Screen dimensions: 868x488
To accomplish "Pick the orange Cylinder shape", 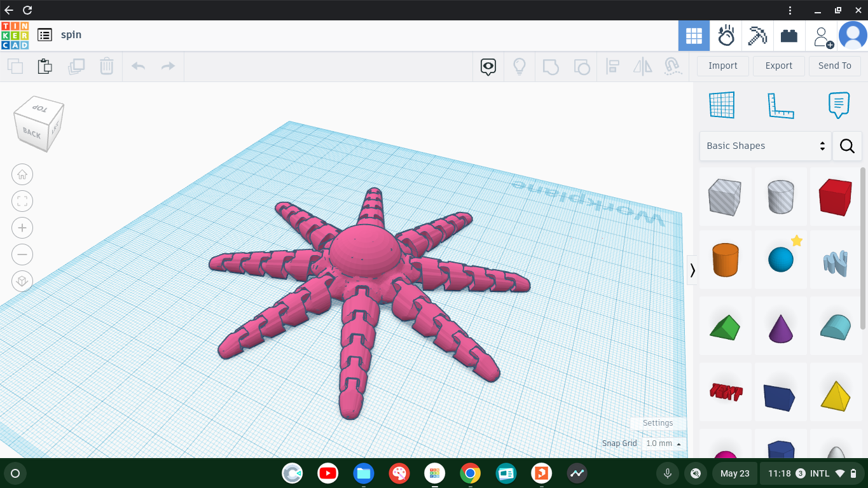I will point(726,260).
